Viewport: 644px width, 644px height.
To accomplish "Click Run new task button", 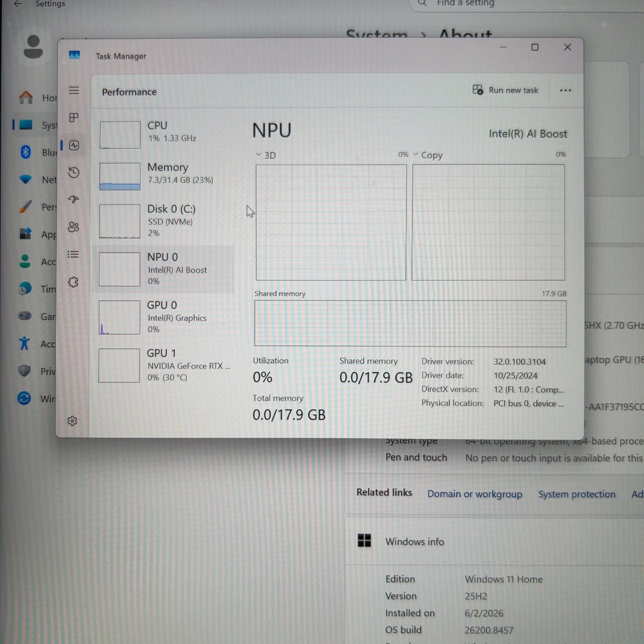I will pyautogui.click(x=505, y=90).
